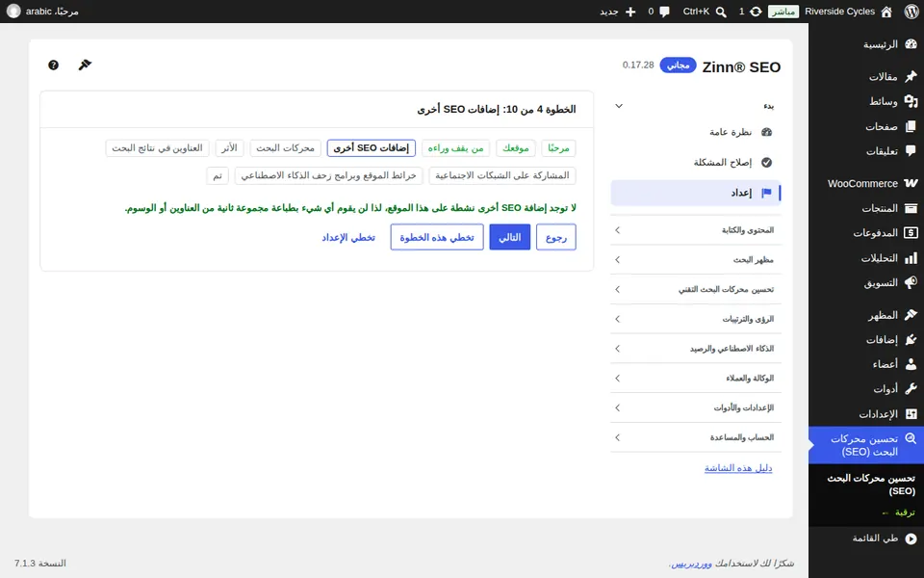Click the Riverside Cycles site name

click(839, 12)
